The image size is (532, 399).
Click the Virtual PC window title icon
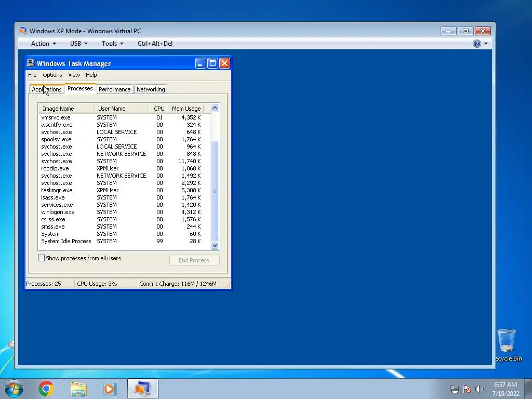click(23, 31)
